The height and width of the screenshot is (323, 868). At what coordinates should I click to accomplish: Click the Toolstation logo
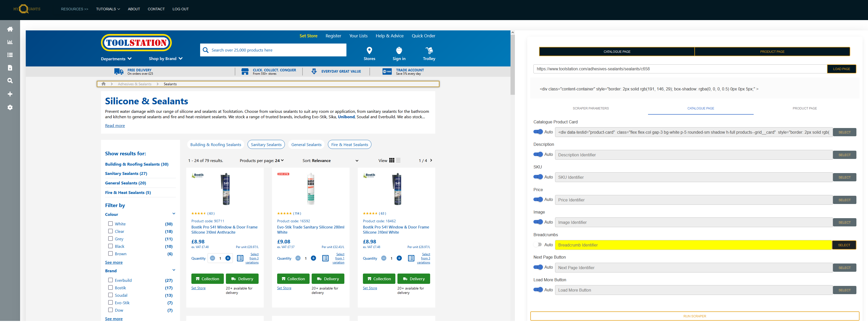point(136,43)
